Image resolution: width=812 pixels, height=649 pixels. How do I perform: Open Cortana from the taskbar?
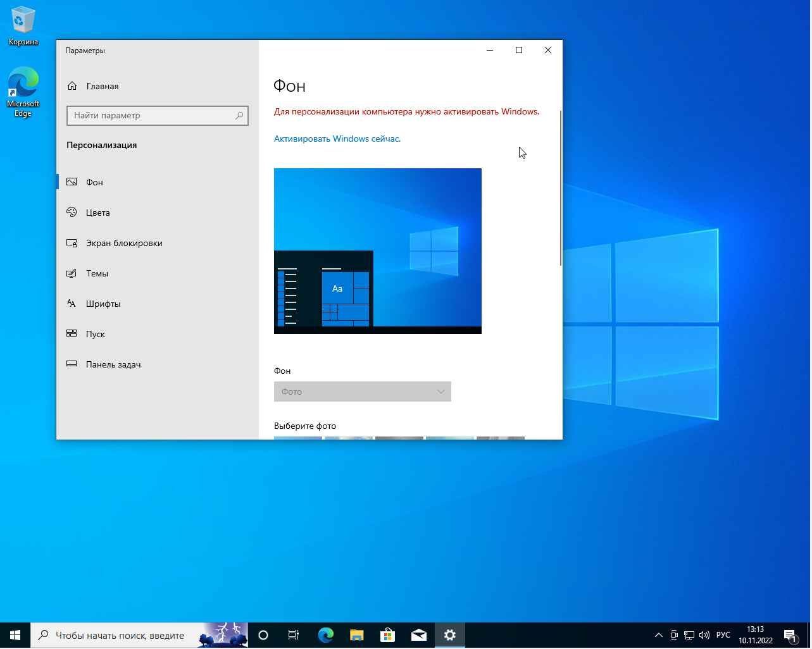(263, 635)
